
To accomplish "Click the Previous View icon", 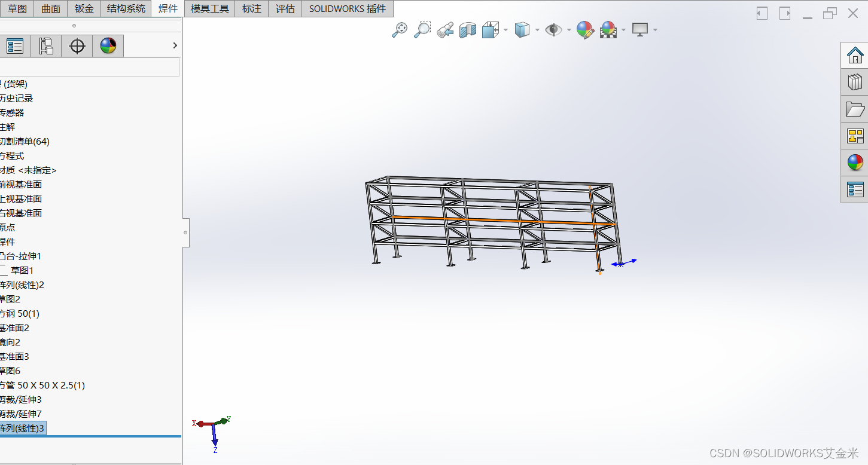I will tap(445, 30).
